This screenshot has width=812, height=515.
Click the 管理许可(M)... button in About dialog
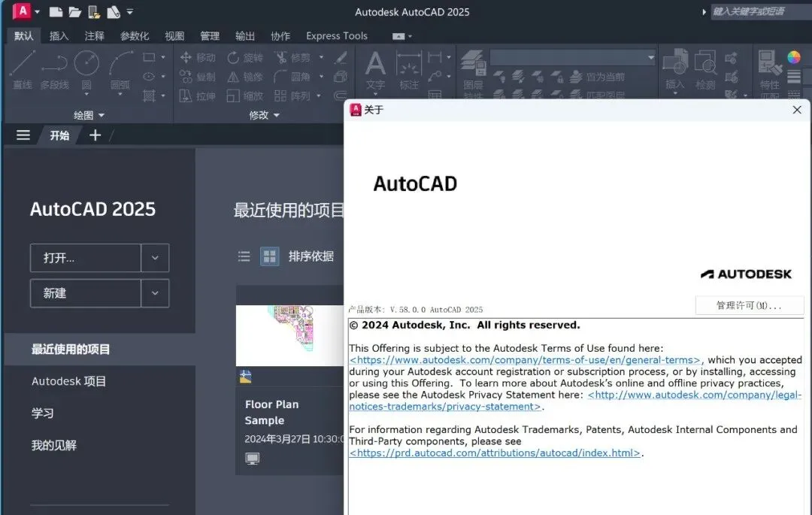[750, 305]
